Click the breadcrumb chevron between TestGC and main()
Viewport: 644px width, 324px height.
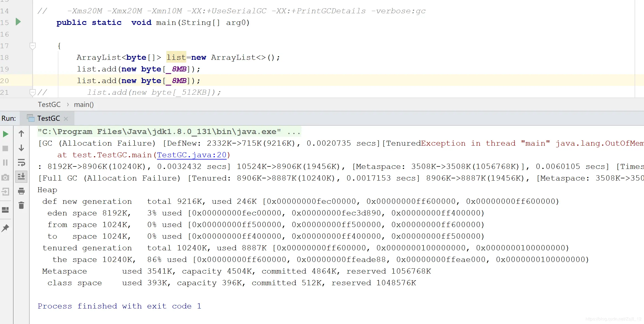click(68, 105)
